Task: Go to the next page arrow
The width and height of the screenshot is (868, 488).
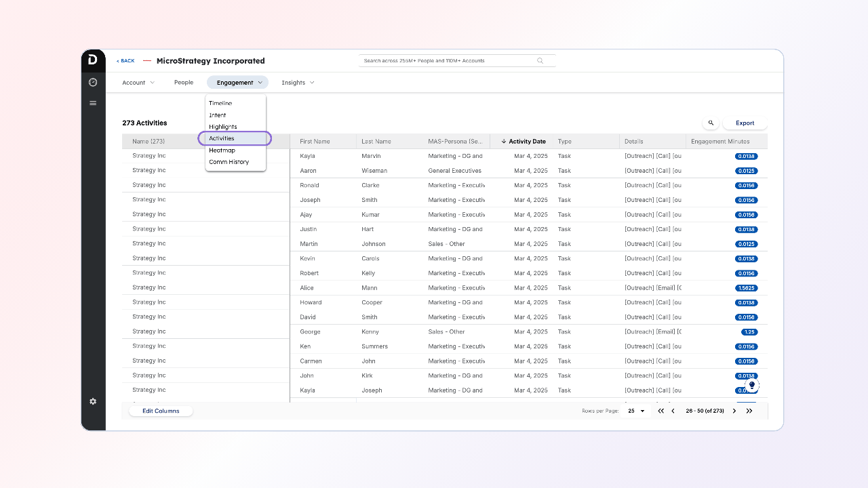Action: point(734,411)
